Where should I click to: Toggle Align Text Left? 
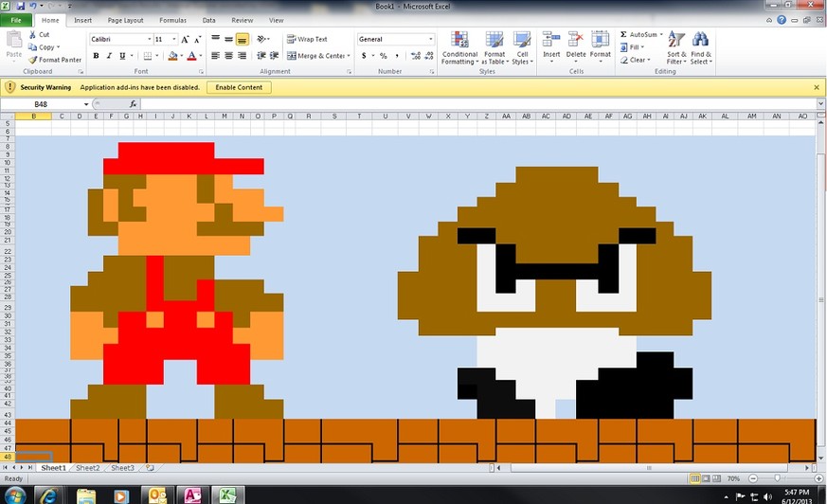pyautogui.click(x=216, y=55)
